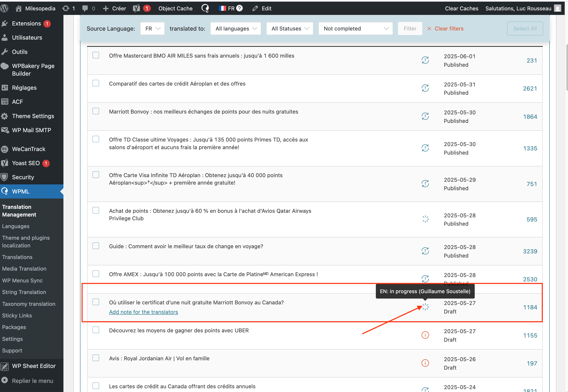Open Taxonomy translation page

click(x=29, y=304)
